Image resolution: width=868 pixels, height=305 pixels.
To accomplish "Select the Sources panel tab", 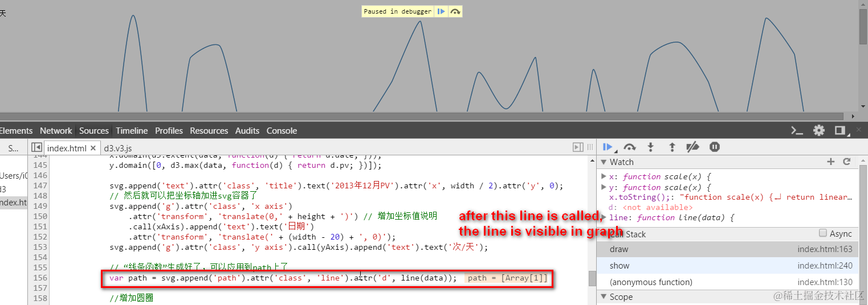I will 94,130.
